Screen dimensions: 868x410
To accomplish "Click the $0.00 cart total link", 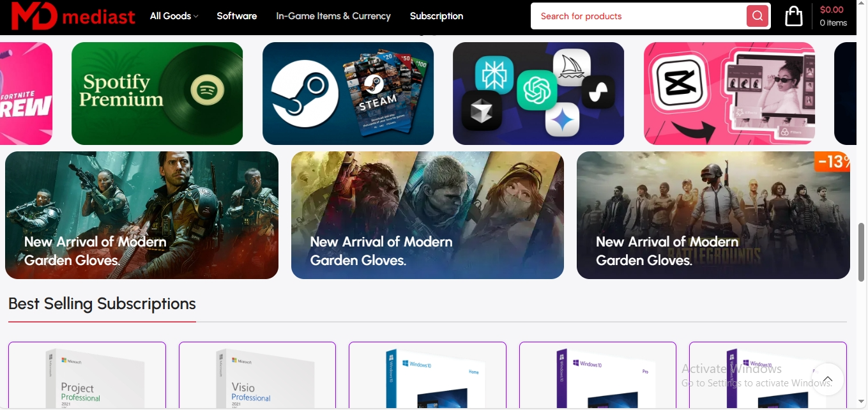I will 832,10.
